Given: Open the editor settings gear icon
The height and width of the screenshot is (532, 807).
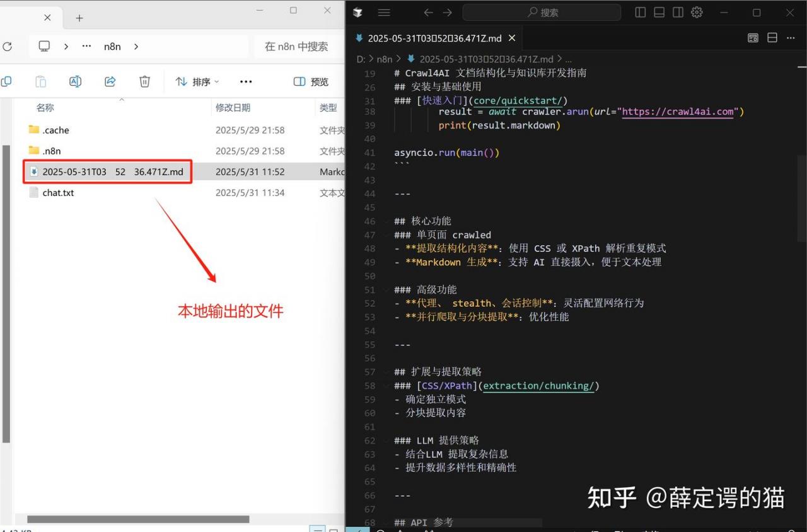Looking at the screenshot, I should click(697, 12).
